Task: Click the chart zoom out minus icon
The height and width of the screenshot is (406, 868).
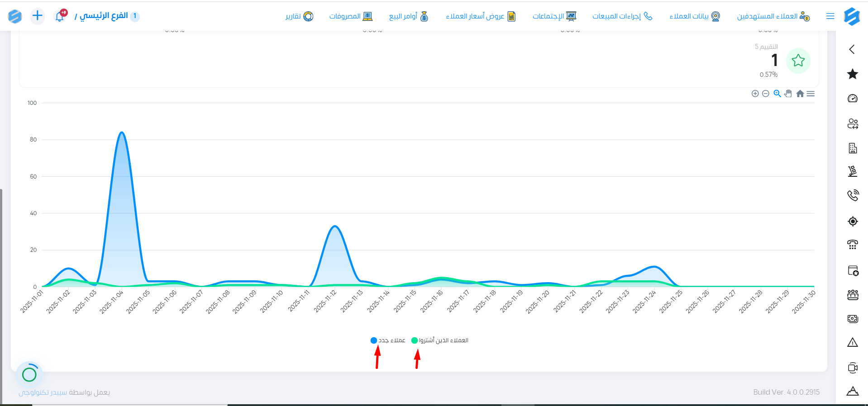Action: coord(766,94)
